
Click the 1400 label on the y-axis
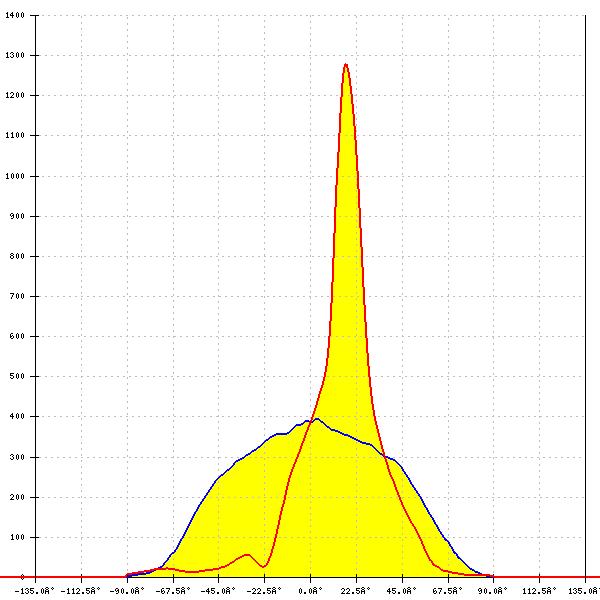pyautogui.click(x=16, y=16)
